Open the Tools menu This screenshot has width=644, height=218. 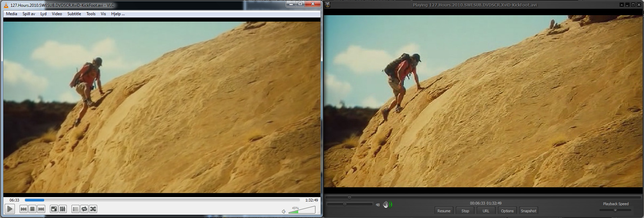(91, 14)
